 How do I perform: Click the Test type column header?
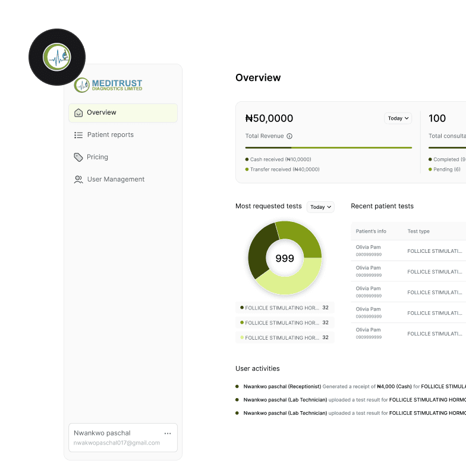pos(418,231)
